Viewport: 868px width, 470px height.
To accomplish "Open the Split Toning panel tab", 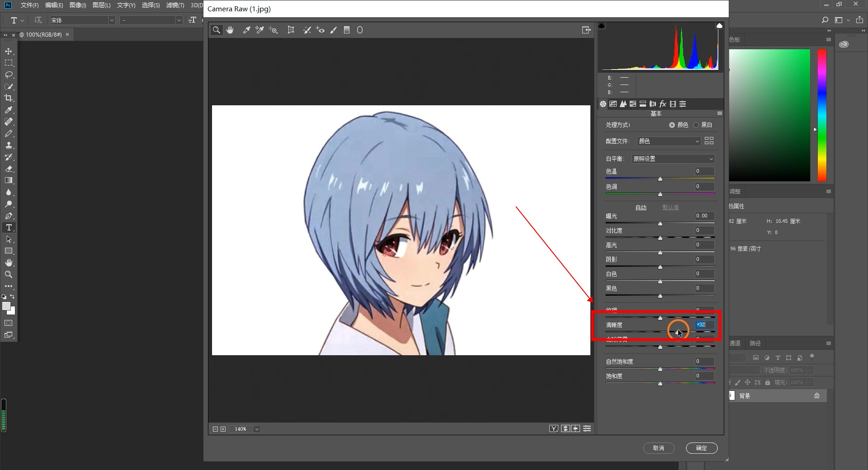I will tap(643, 104).
